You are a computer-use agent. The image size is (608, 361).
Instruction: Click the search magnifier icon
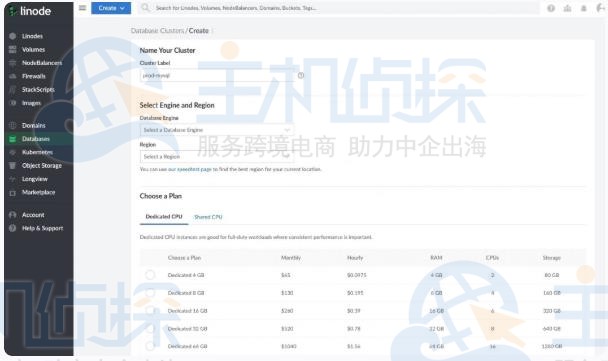[x=145, y=8]
